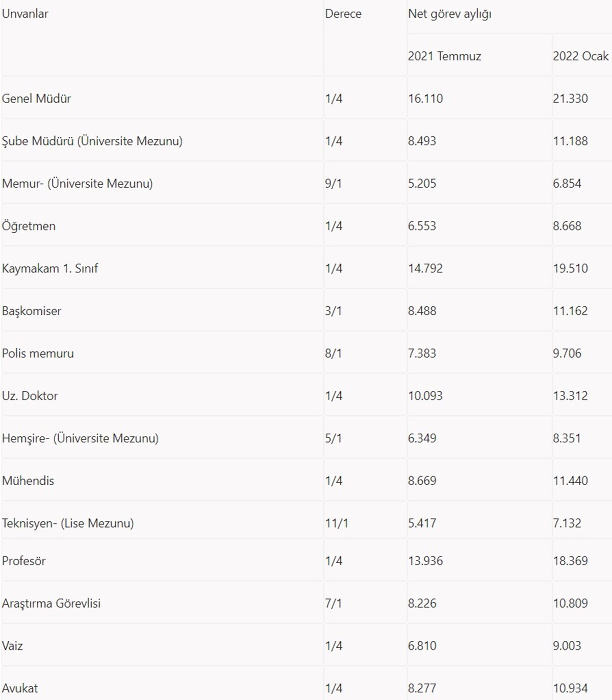Screen dimensions: 612x700
Task: Select the 2021 Temmuz column heading
Action: tap(444, 56)
